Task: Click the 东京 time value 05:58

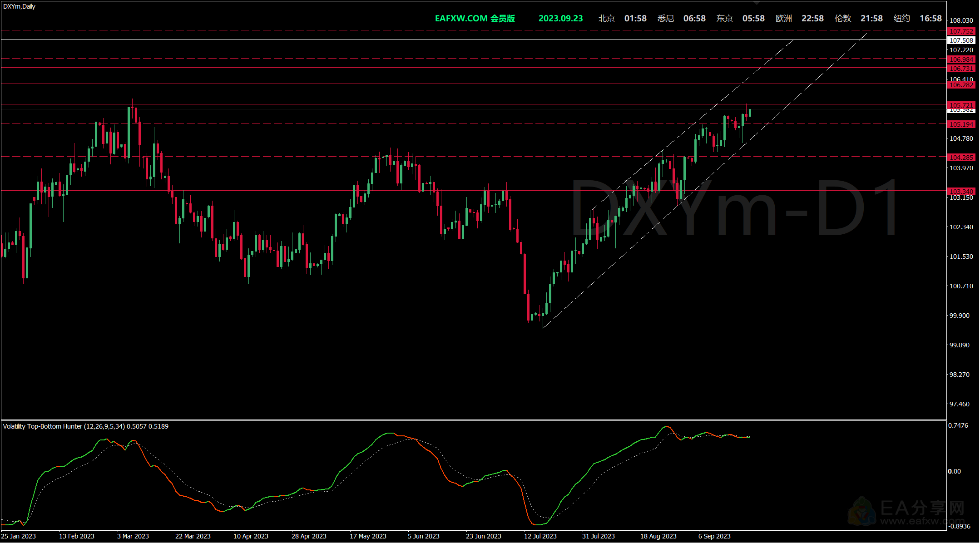Action: [x=753, y=19]
